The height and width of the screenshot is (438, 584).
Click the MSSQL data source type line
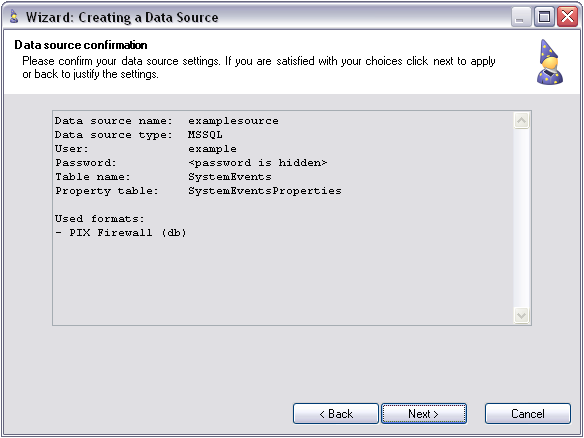(139, 135)
